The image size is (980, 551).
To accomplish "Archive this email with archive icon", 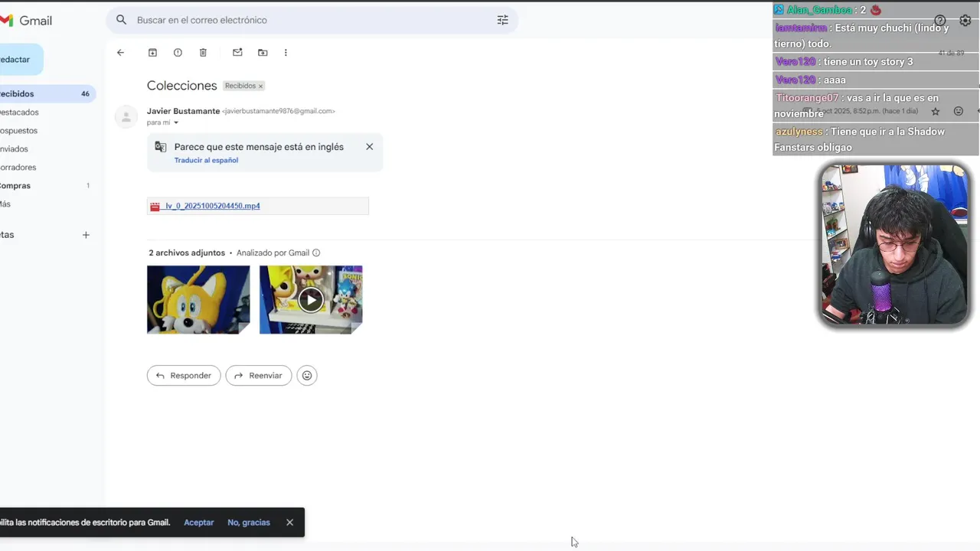I will coord(152,53).
